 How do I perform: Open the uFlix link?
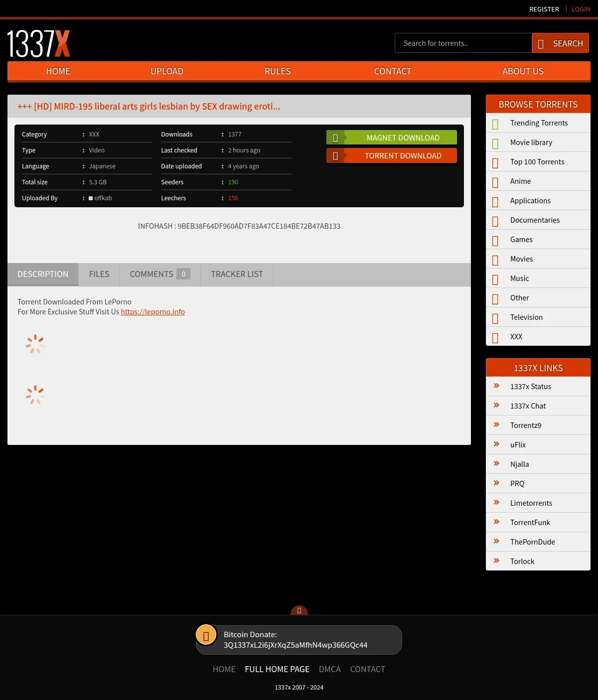tap(518, 445)
